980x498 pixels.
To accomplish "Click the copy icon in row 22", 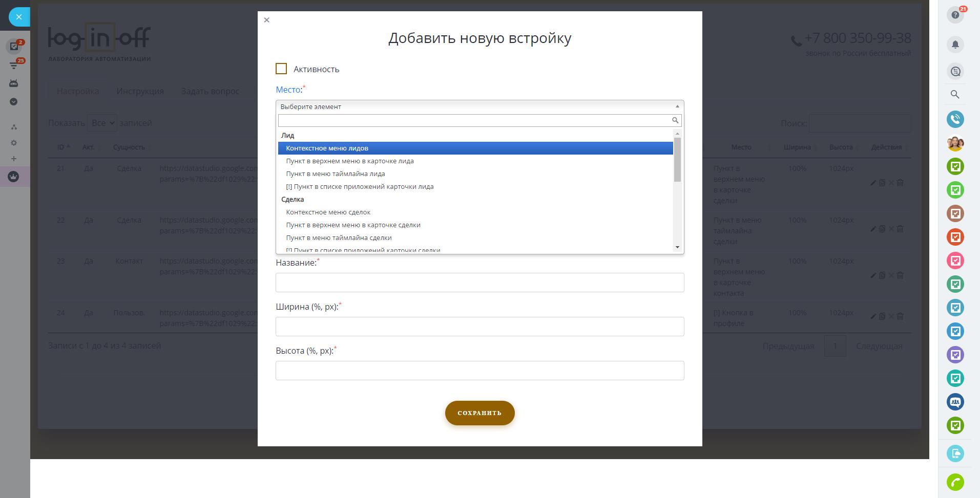I will (x=882, y=229).
